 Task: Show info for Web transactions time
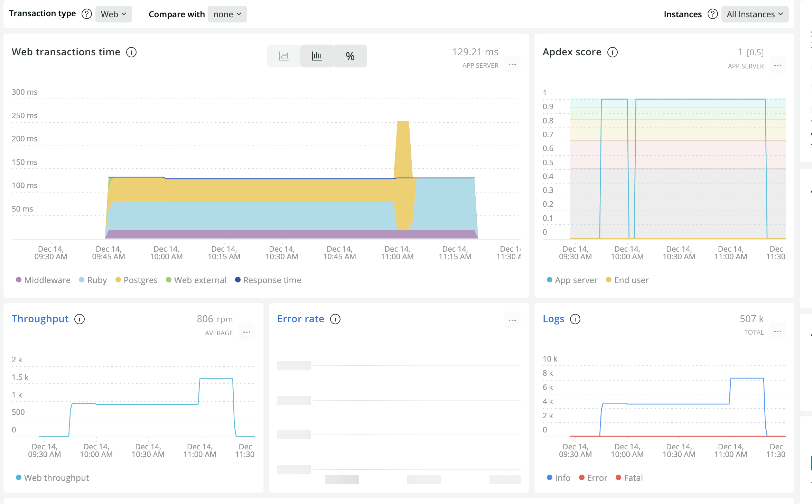(131, 52)
